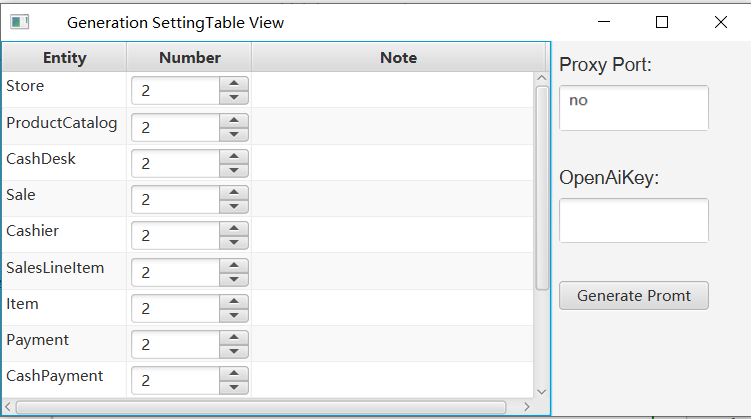751x419 pixels.
Task: Focus the Proxy Port text field
Action: (x=633, y=108)
